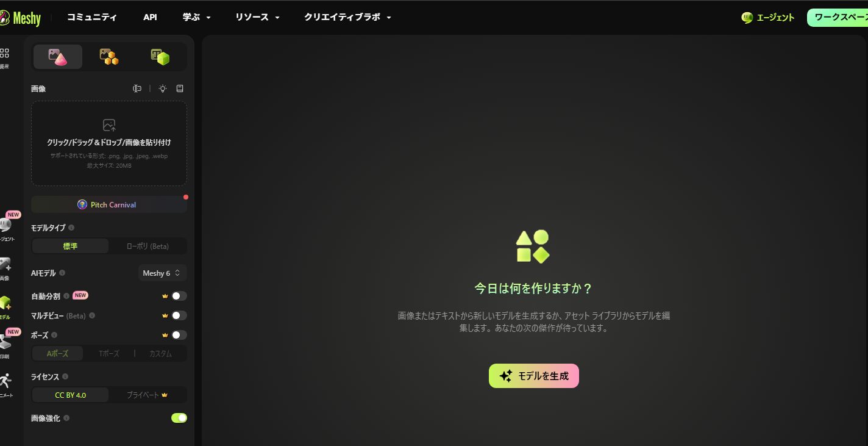Enable the 自動分割 toggle

coord(179,296)
